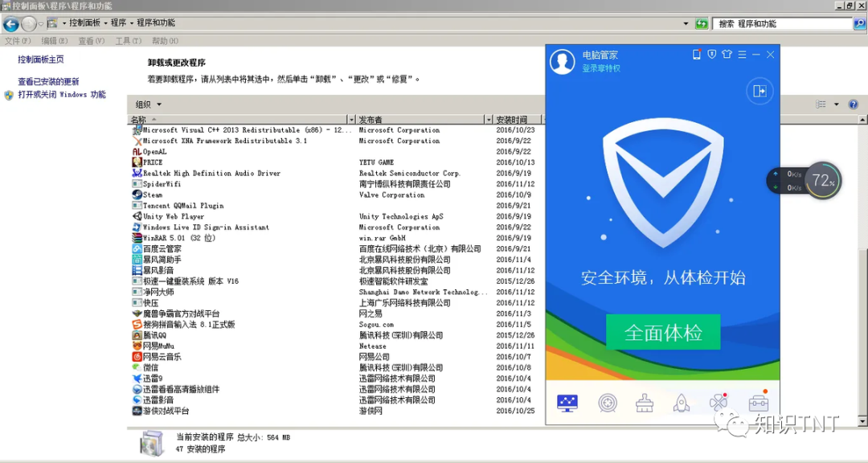Select the 魔兽争霸官方对战平台 row
This screenshot has width=868, height=463.
tap(337, 314)
